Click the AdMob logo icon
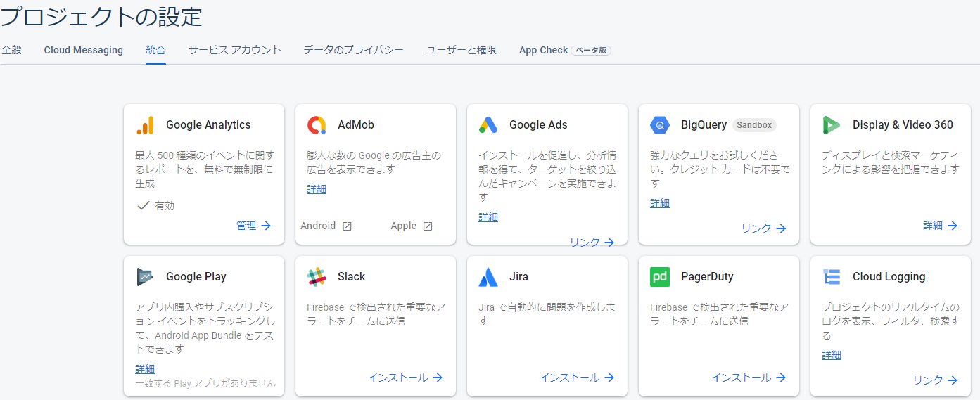This screenshot has height=400, width=980. [317, 125]
